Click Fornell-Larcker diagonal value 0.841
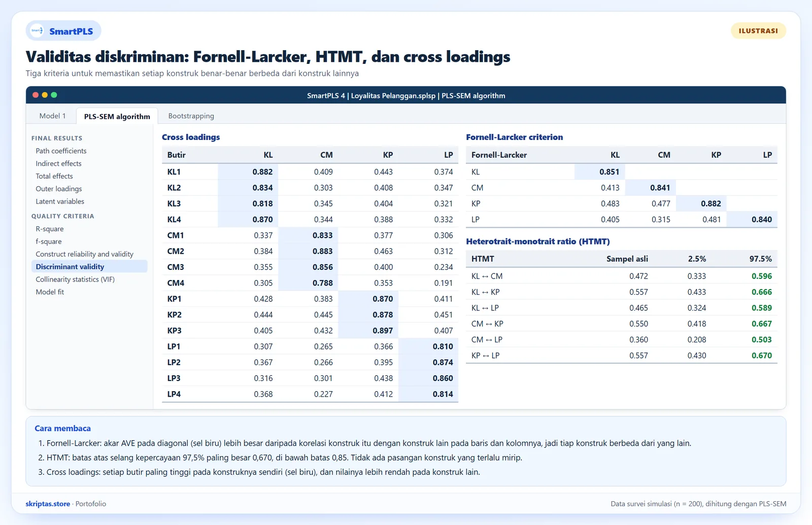 pos(660,188)
